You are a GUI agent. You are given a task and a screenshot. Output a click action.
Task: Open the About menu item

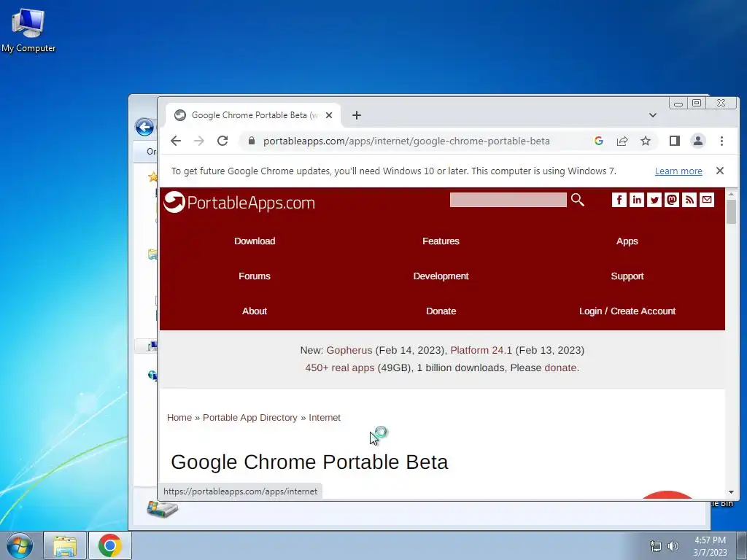click(255, 311)
